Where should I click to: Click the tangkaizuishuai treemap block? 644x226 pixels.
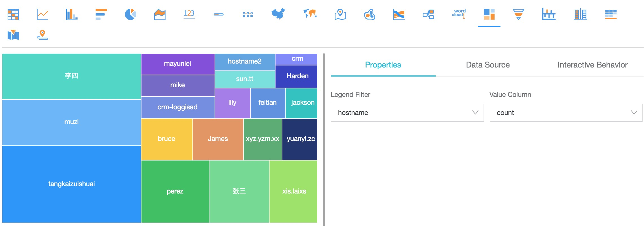coord(71,184)
